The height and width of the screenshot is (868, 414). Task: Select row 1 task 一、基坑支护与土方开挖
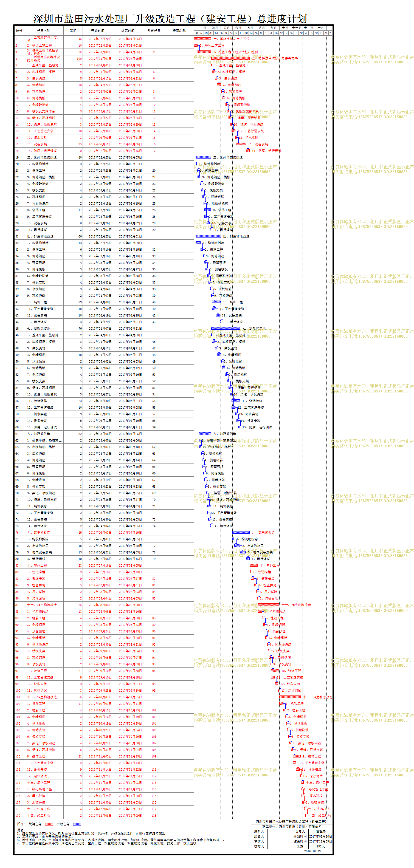pos(44,39)
